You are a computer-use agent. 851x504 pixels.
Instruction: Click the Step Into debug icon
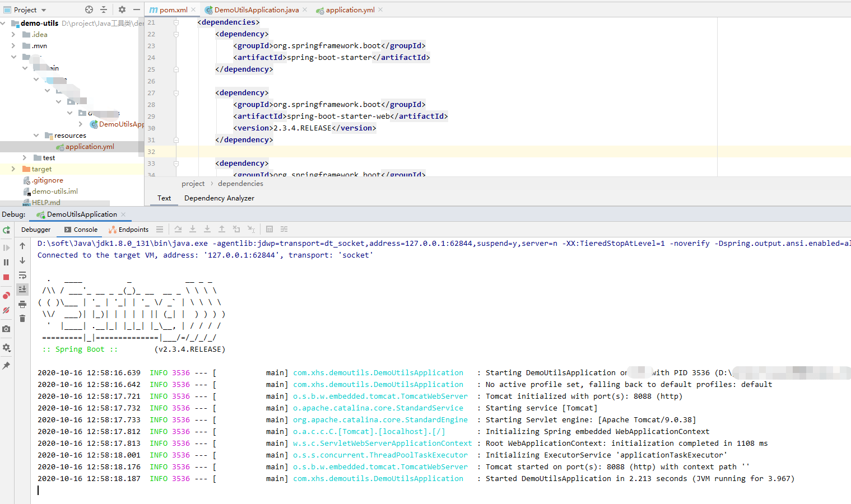click(x=193, y=229)
